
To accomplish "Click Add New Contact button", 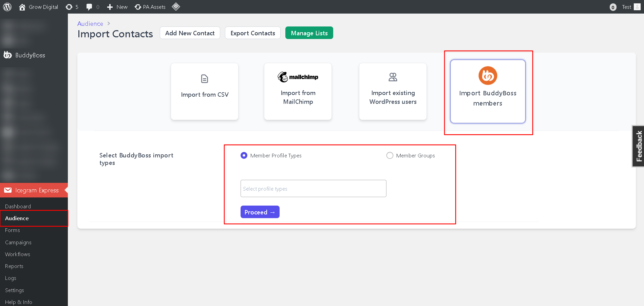I will pyautogui.click(x=190, y=33).
